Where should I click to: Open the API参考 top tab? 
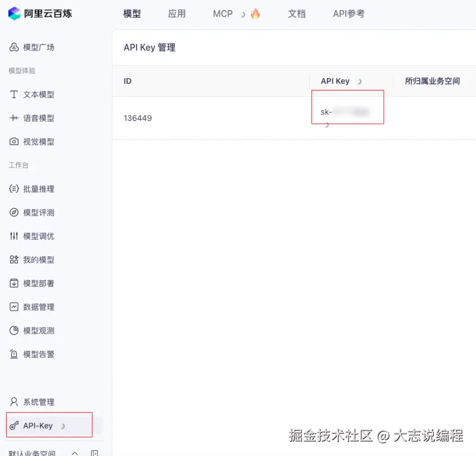348,13
